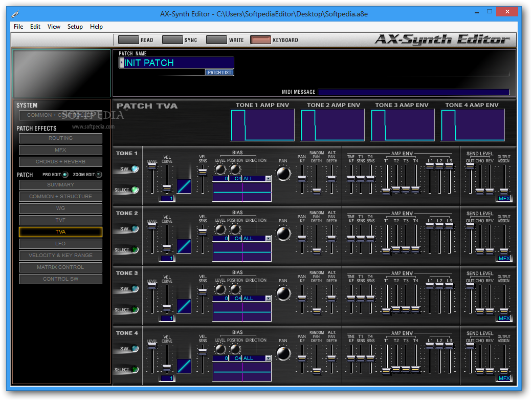Open the View menu

tap(54, 27)
